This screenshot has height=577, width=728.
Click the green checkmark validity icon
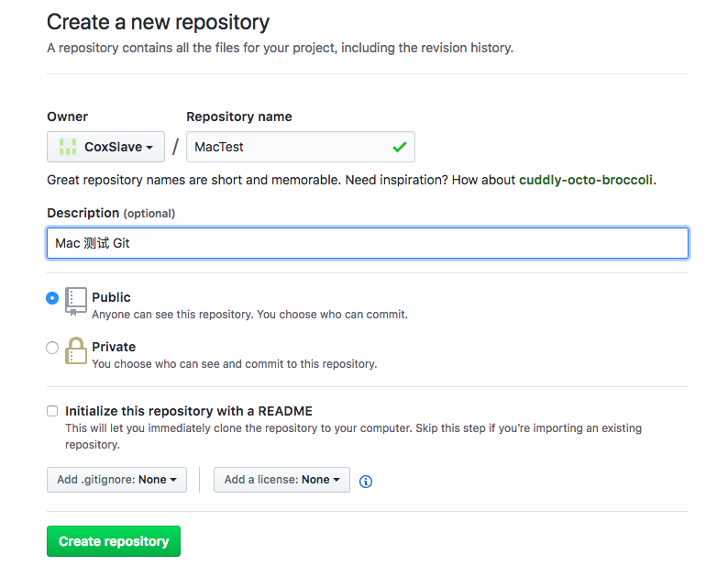(399, 147)
